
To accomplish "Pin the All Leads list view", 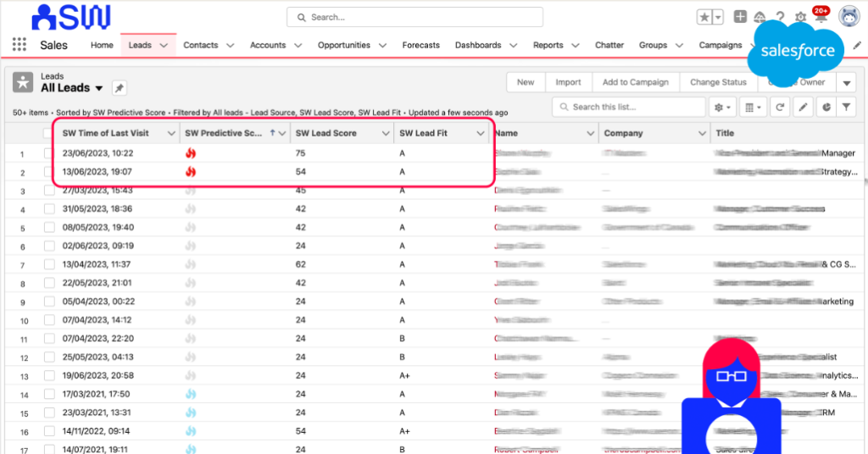I will (x=119, y=88).
